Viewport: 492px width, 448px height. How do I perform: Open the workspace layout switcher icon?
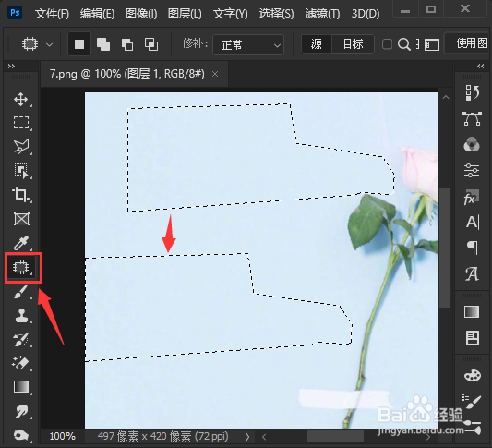click(x=432, y=44)
